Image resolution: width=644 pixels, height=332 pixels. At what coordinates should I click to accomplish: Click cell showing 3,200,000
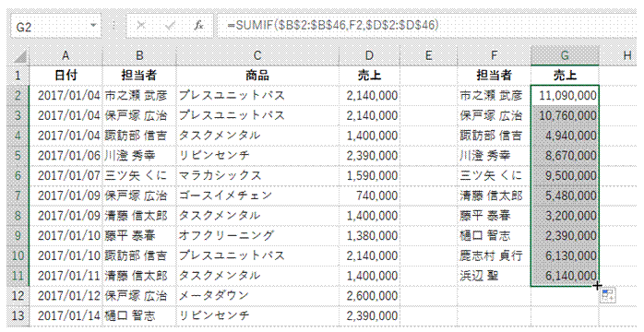(x=565, y=216)
